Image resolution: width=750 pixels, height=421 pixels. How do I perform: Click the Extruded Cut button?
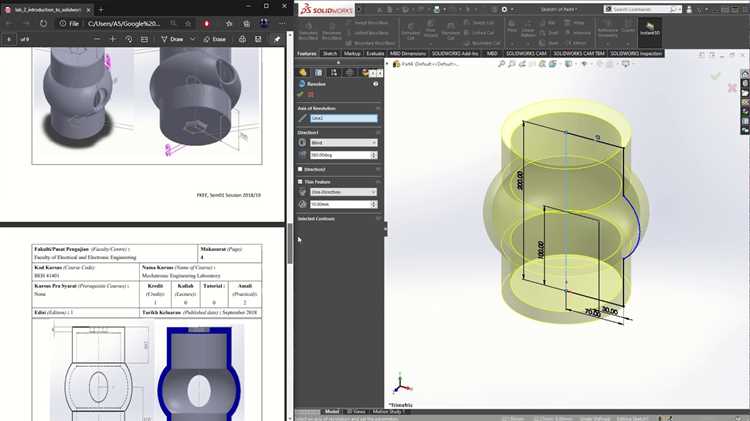click(410, 31)
